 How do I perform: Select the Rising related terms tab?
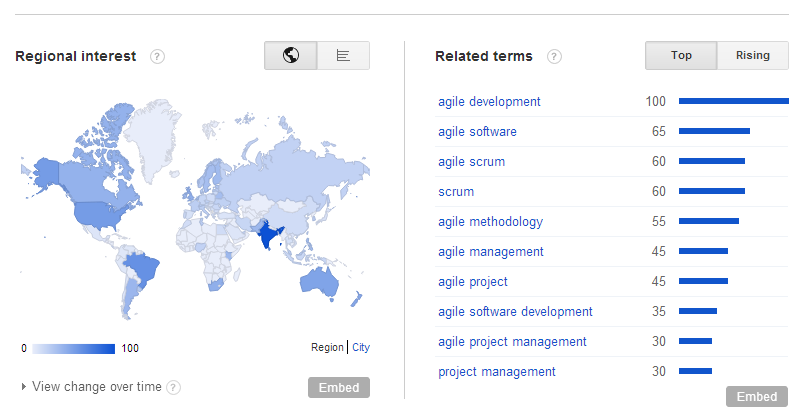tap(752, 56)
